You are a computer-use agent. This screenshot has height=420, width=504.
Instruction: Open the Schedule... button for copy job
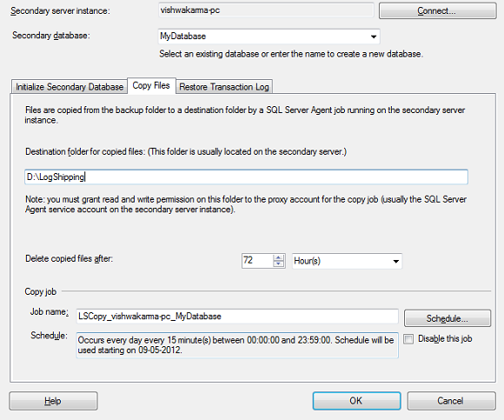click(448, 318)
